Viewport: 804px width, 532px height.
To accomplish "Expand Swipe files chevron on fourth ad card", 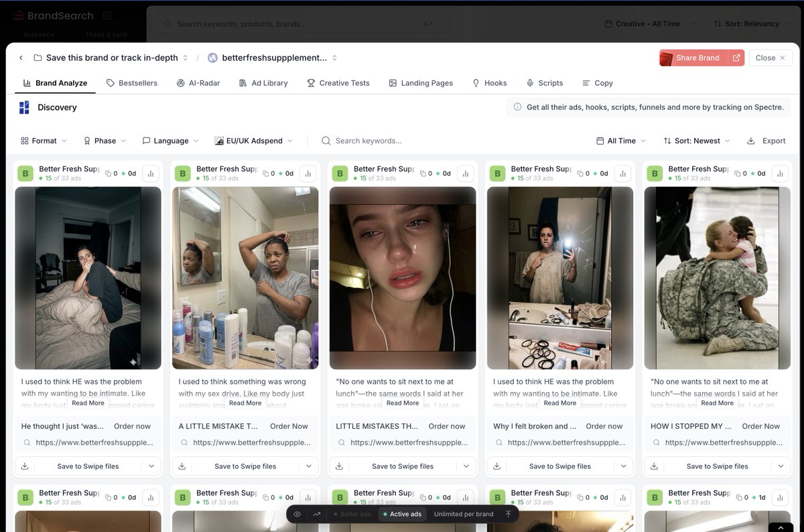I will 624,466.
